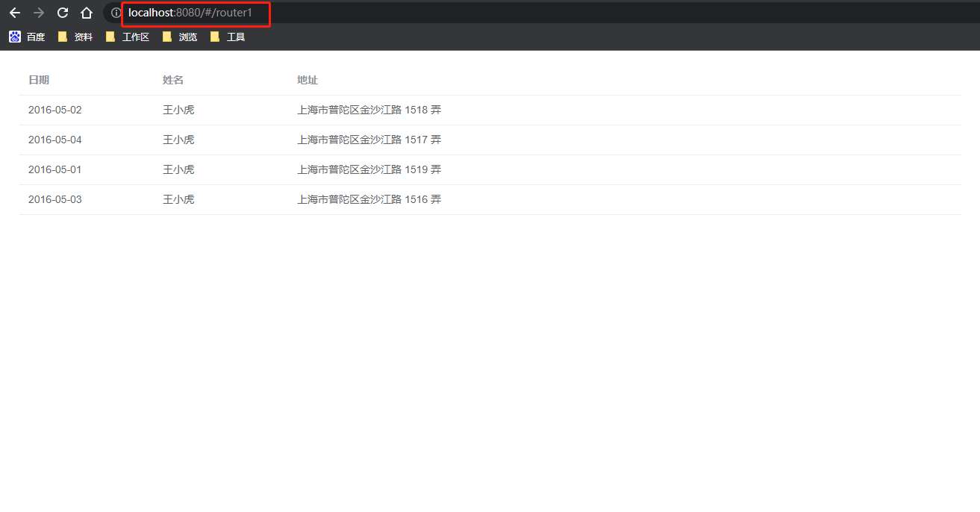Image resolution: width=980 pixels, height=512 pixels.
Task: Select the 2016-05-01 date cell
Action: click(x=55, y=169)
